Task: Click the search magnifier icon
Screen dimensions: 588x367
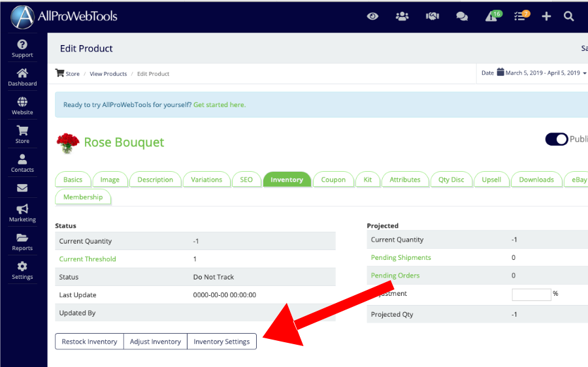Action: (568, 16)
